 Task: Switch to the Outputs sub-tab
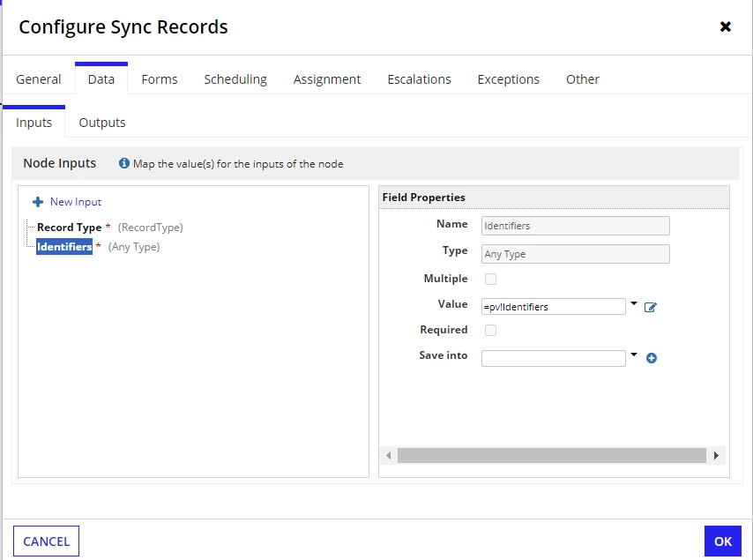click(101, 123)
